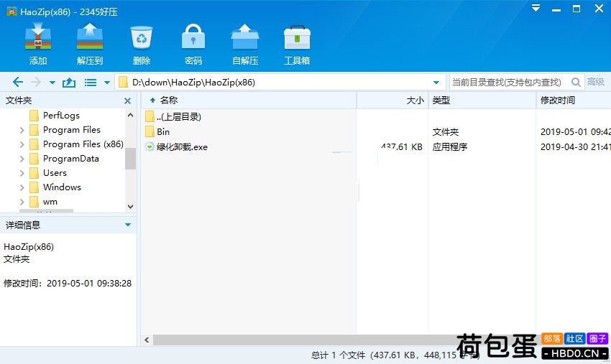This screenshot has height=364, width=611.
Task: Expand the ProgramData tree node
Action: click(x=22, y=159)
